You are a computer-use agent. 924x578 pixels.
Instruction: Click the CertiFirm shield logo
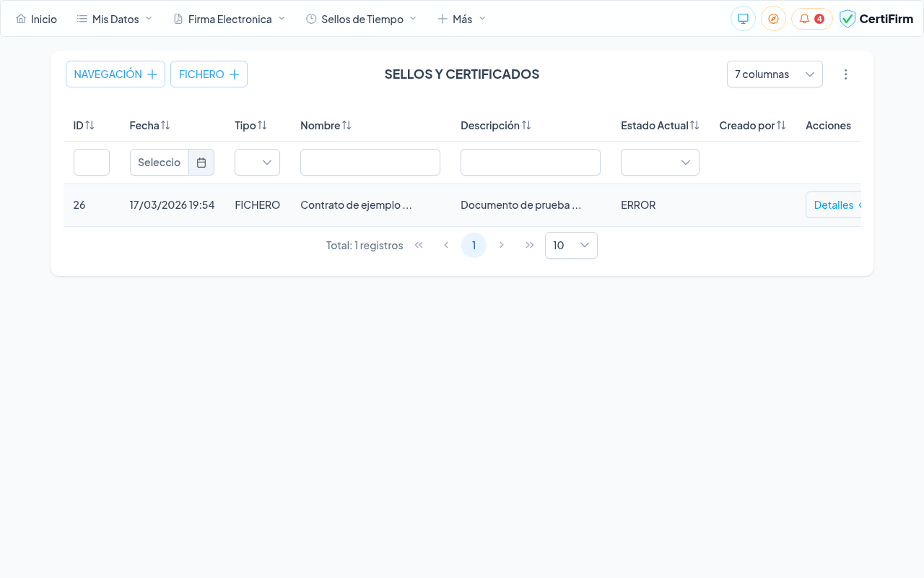(x=847, y=19)
